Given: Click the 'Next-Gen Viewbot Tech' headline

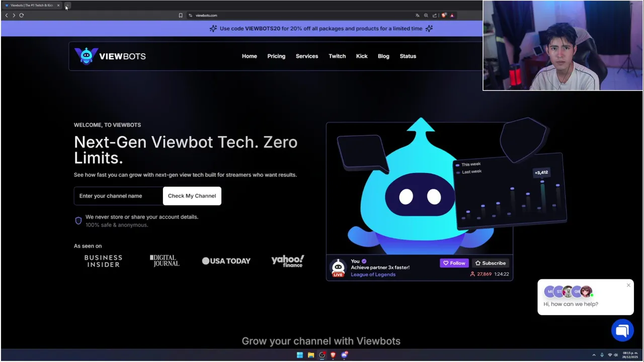Looking at the screenshot, I should coord(186,150).
